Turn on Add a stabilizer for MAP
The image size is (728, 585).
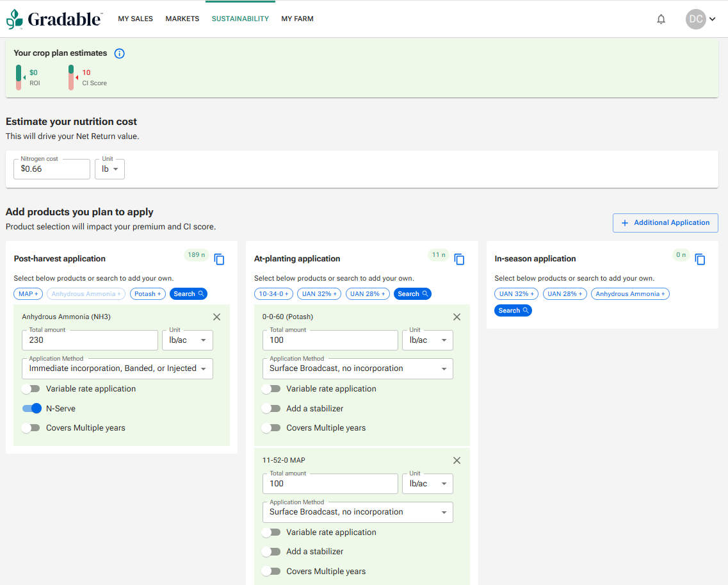click(x=271, y=552)
